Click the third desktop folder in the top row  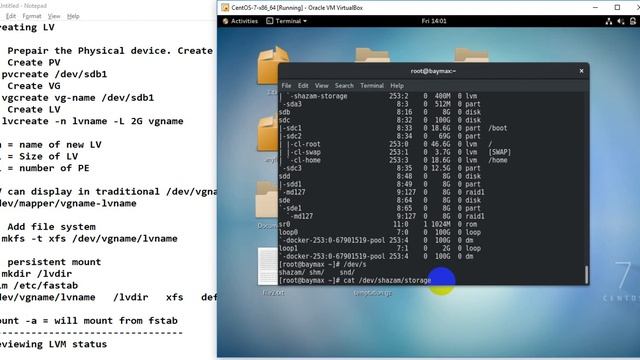(471, 55)
